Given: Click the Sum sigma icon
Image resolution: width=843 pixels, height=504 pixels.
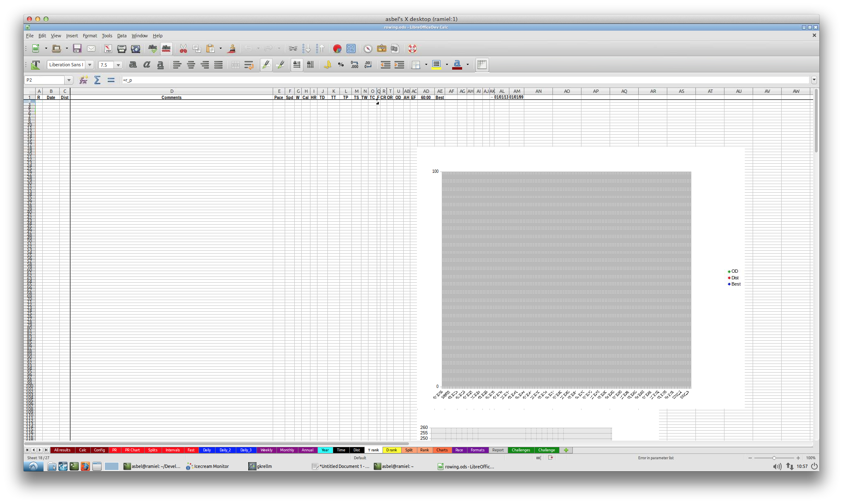Looking at the screenshot, I should (x=97, y=80).
